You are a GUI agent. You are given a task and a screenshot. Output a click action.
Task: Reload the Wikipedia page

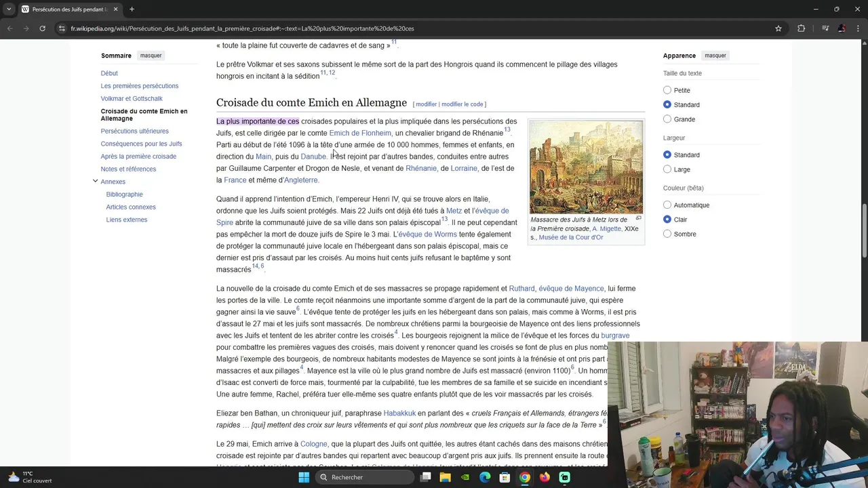tap(42, 28)
